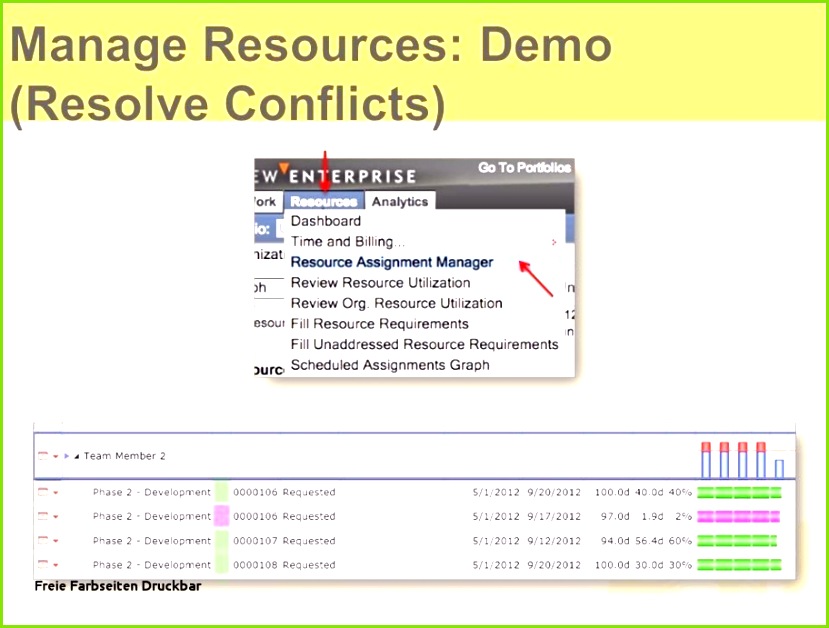829x628 pixels.
Task: Collapse the Team Member 2 group
Action: (x=77, y=456)
